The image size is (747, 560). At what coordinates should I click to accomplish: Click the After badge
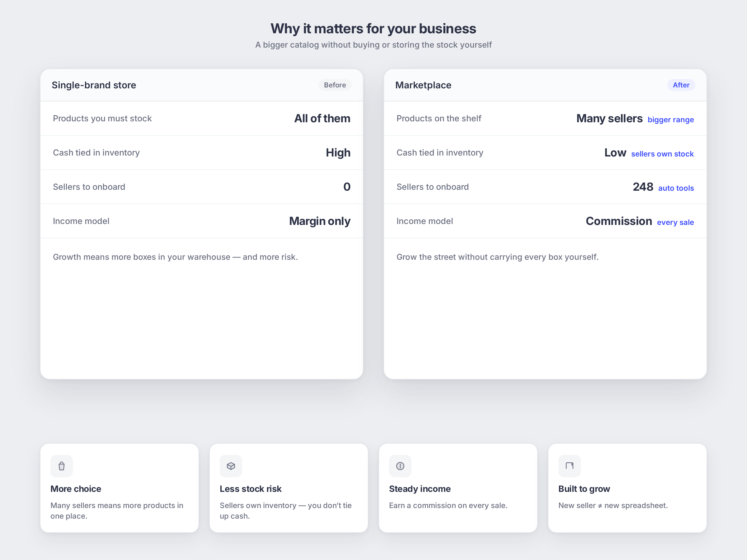pos(681,85)
